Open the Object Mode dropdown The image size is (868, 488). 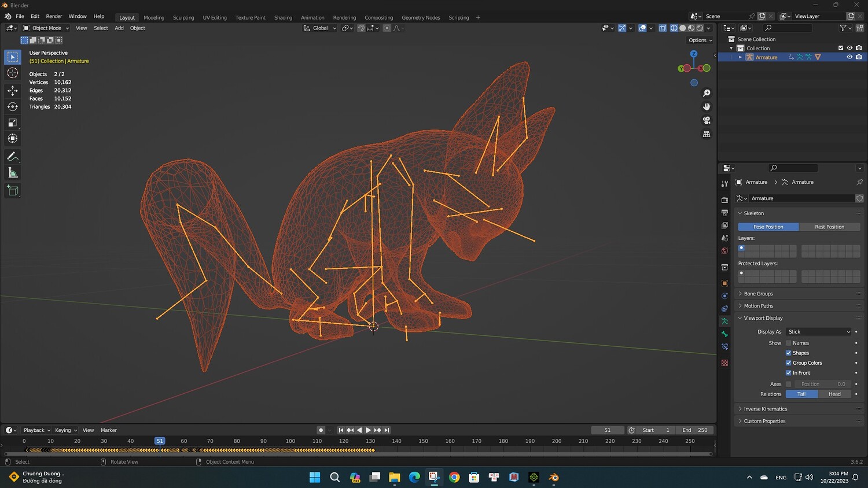pyautogui.click(x=46, y=28)
